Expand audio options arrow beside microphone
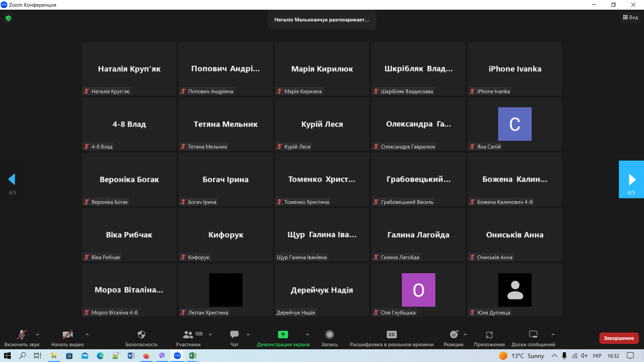 [38, 334]
